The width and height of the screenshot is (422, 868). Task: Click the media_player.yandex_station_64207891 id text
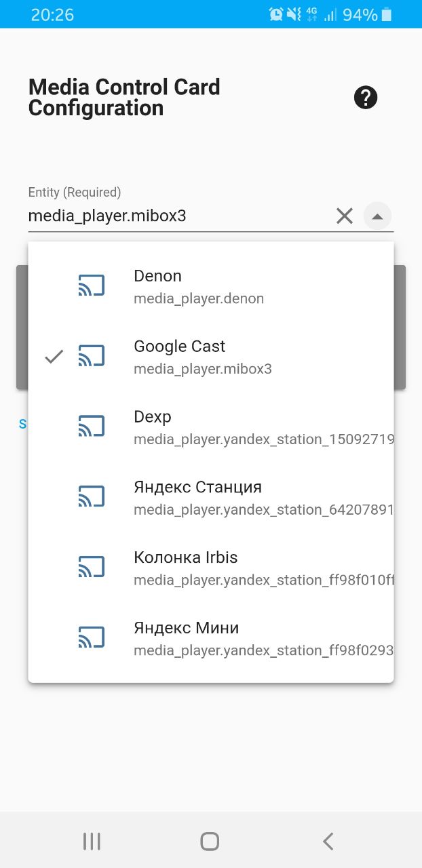click(x=263, y=510)
